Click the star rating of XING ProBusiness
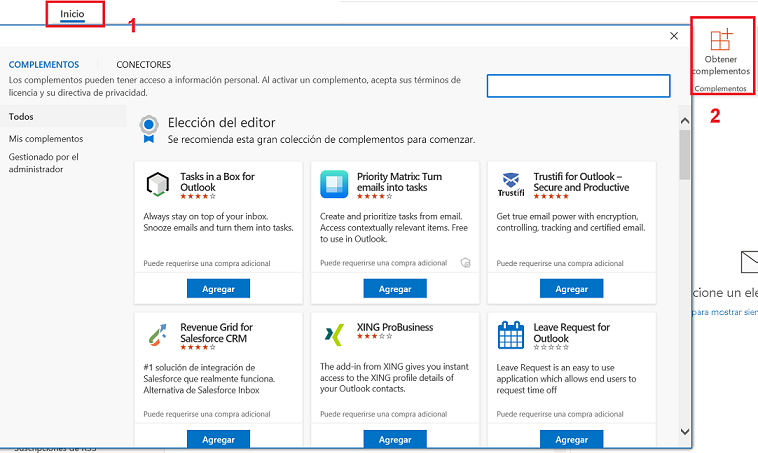 (375, 336)
